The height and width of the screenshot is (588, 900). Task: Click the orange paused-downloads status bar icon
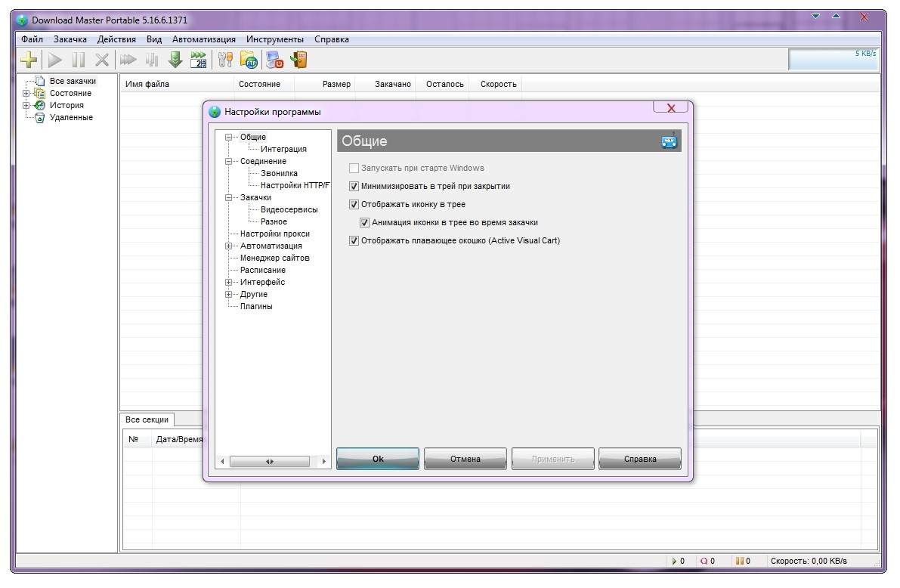739,561
